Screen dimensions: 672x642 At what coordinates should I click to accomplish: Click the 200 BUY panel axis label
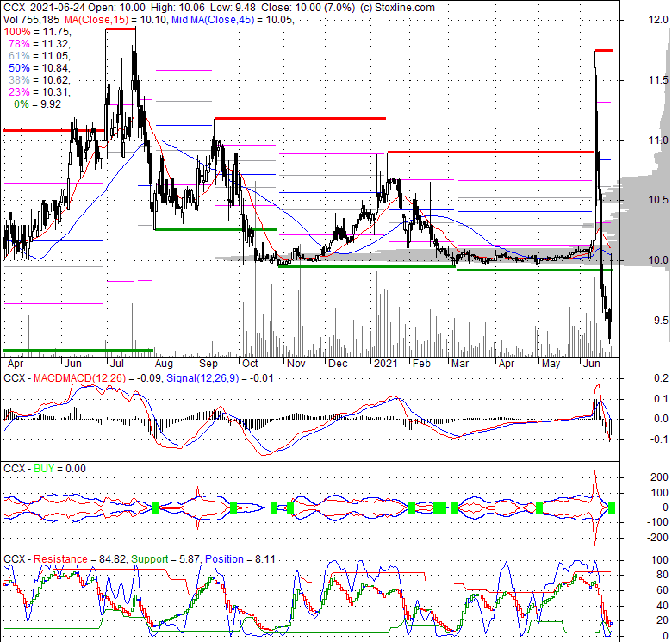(659, 477)
